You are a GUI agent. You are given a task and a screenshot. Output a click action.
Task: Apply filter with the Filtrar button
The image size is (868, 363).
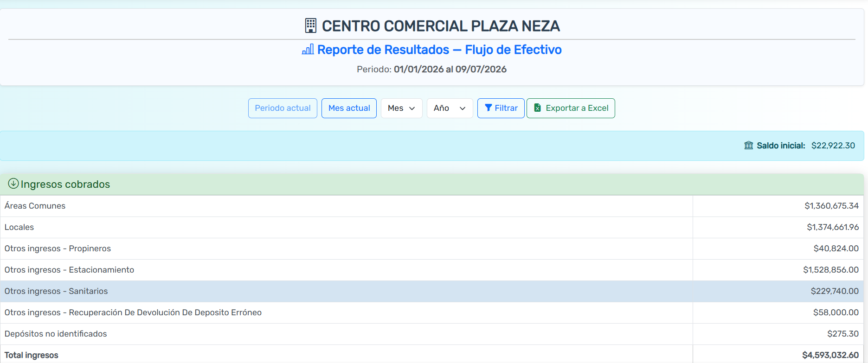point(501,108)
